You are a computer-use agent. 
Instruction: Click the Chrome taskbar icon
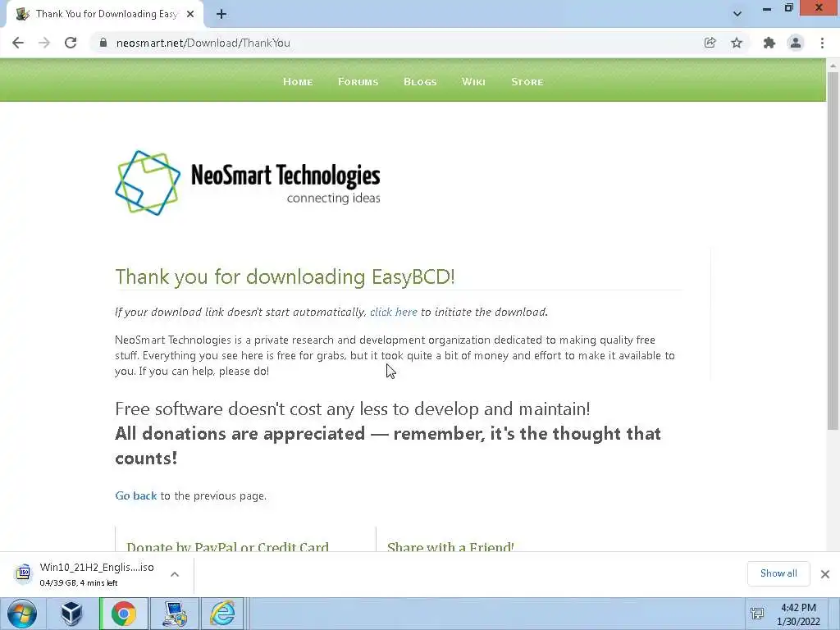pos(124,614)
